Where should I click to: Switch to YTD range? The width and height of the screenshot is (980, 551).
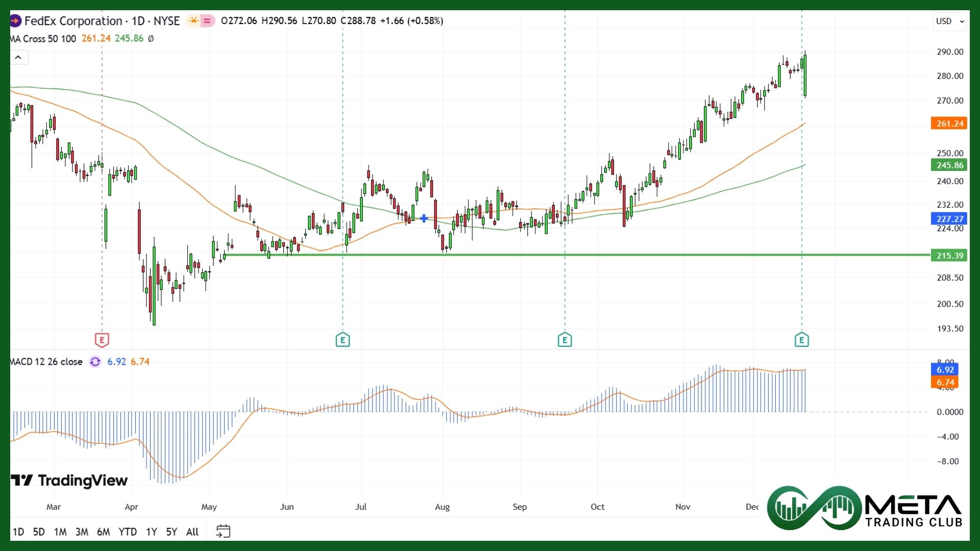128,532
